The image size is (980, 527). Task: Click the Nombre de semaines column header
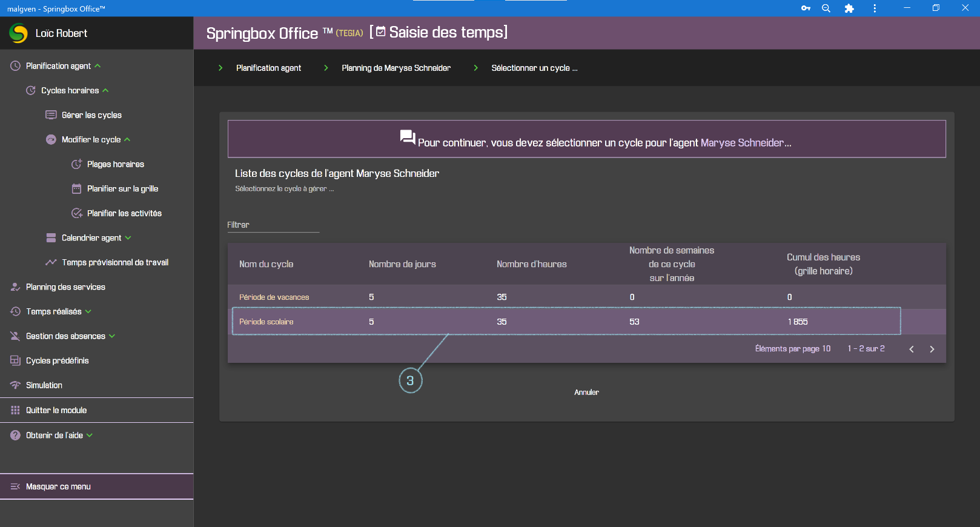(672, 264)
